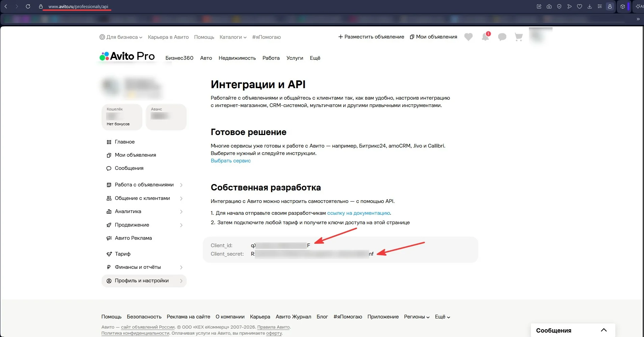Viewport: 644px width, 337px height.
Task: Expand the Сообщения chat panel
Action: click(573, 330)
